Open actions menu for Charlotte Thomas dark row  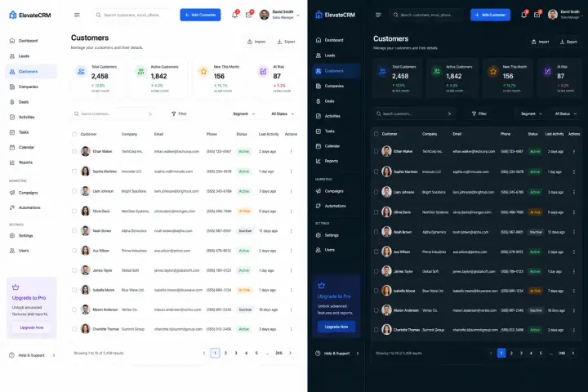coord(574,330)
